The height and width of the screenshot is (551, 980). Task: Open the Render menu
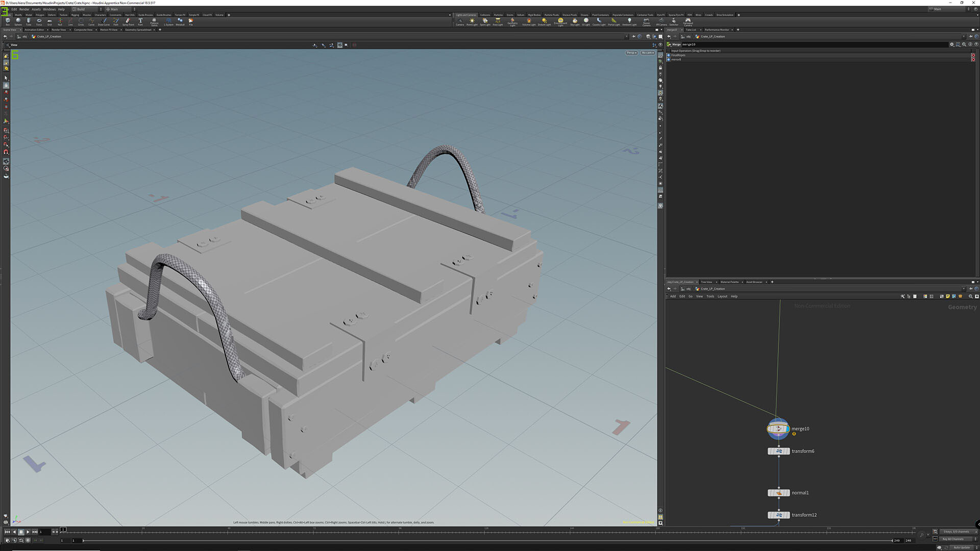point(24,9)
